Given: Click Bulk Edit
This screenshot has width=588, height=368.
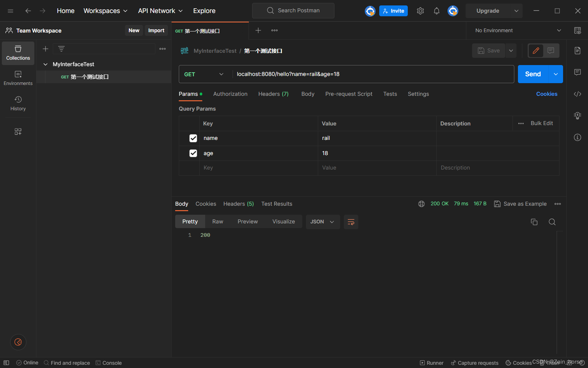Looking at the screenshot, I should [542, 123].
